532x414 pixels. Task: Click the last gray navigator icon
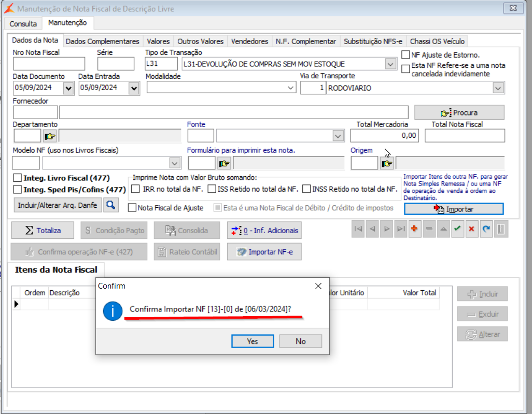[x=501, y=229]
